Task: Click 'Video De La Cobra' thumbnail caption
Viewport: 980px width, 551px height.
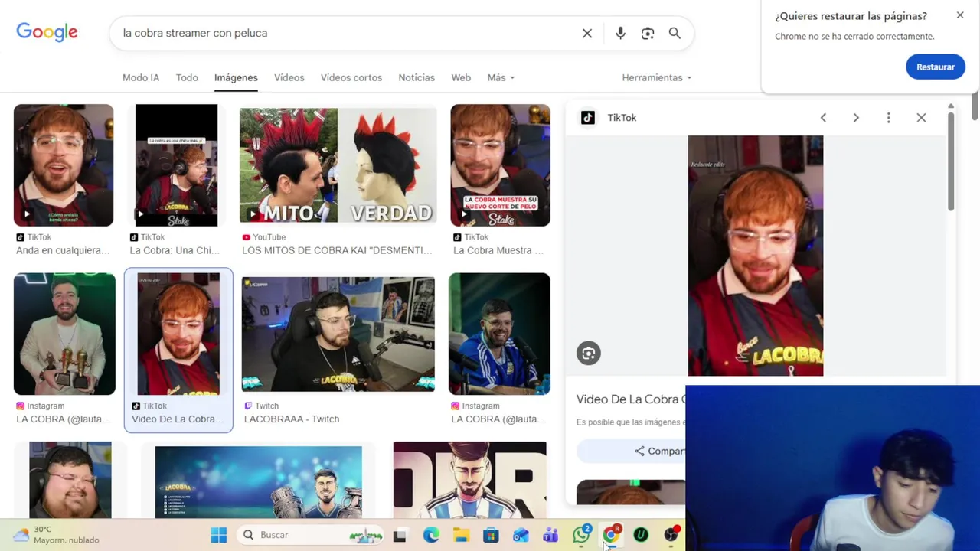Action: click(178, 419)
